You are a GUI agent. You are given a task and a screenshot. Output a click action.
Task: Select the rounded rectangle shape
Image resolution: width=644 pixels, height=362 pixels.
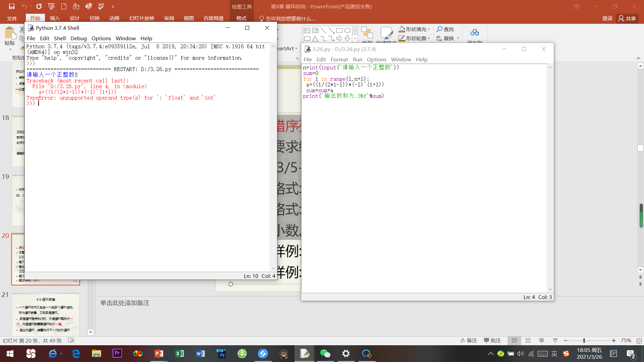click(307, 39)
